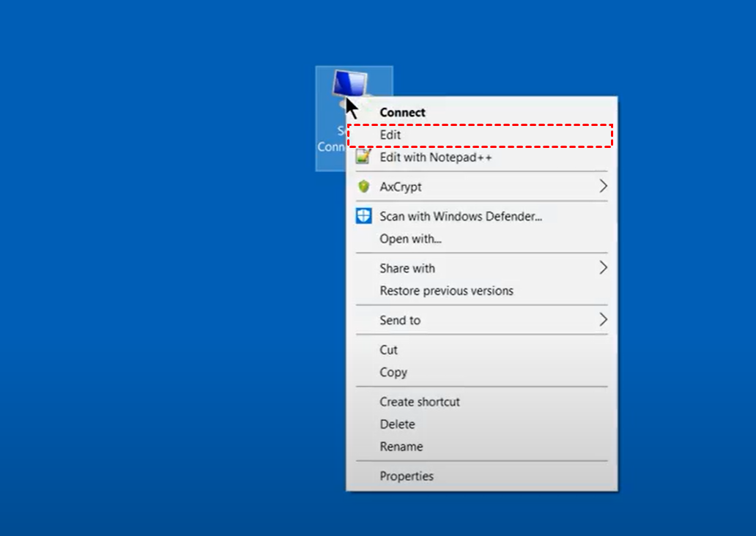Screen dimensions: 756x536
Task: Select Restore previous versions
Action: pyautogui.click(x=482, y=291)
